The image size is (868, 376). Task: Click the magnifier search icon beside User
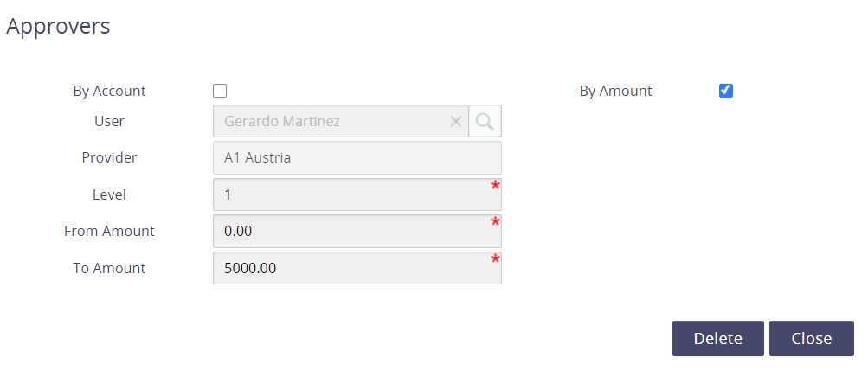tap(485, 122)
